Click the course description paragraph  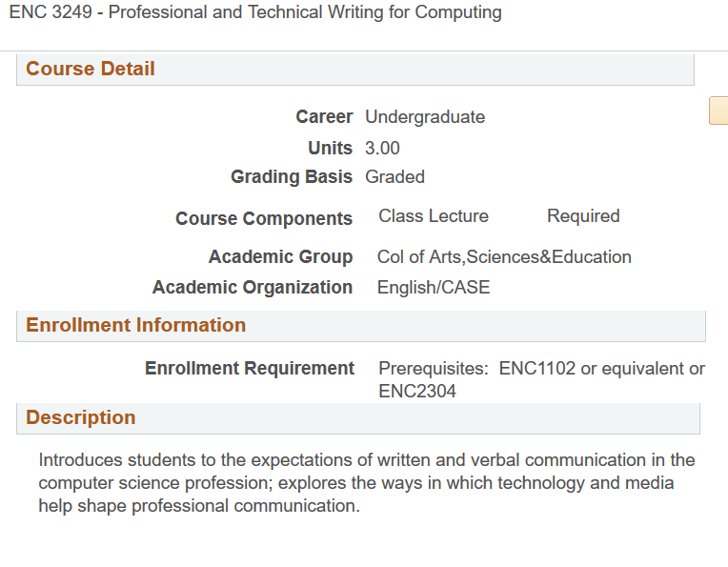point(367,483)
